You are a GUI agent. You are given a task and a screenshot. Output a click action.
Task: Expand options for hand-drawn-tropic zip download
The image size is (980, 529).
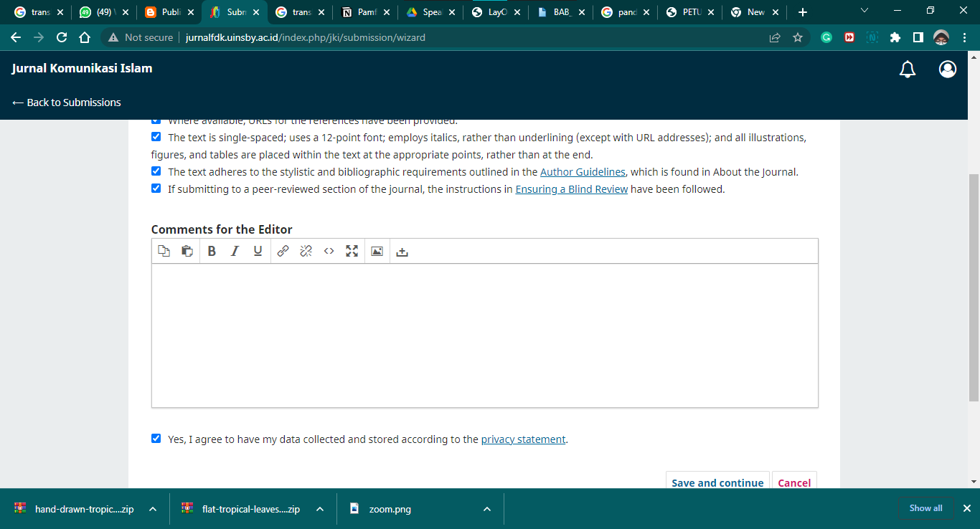[x=153, y=509]
